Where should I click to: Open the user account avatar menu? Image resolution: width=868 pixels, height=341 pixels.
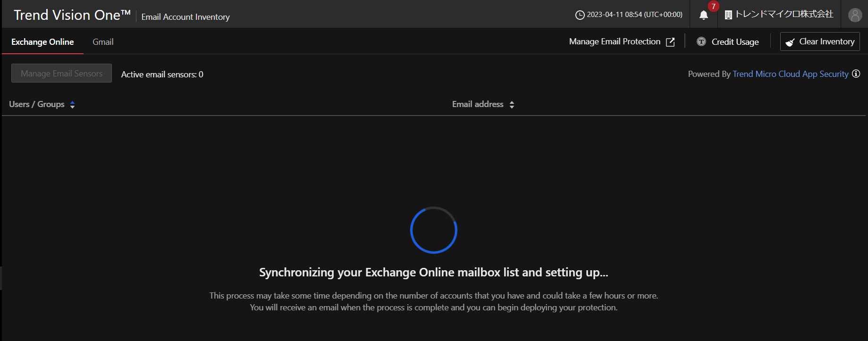coord(855,15)
